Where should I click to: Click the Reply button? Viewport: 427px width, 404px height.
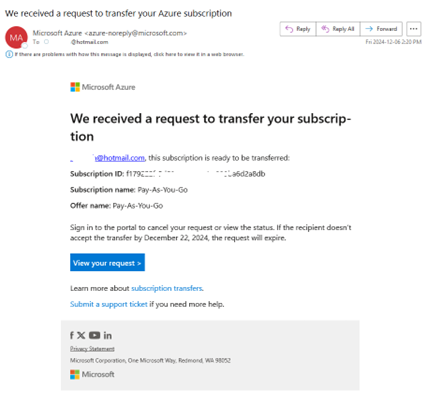[x=298, y=29]
